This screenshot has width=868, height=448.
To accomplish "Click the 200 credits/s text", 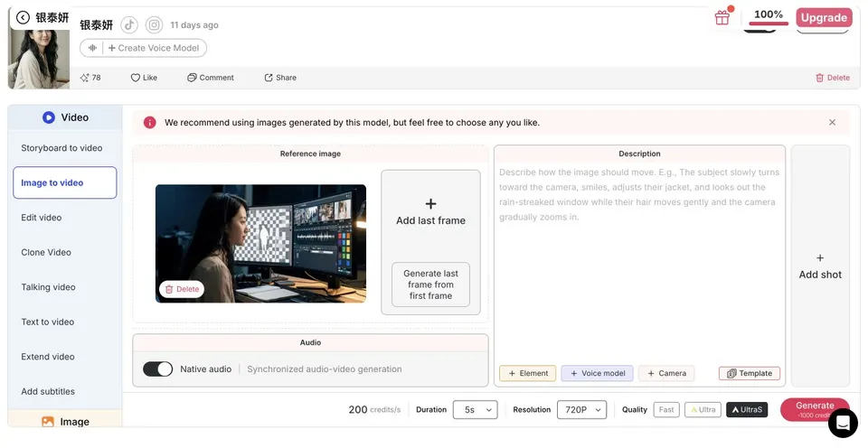I will tap(374, 410).
